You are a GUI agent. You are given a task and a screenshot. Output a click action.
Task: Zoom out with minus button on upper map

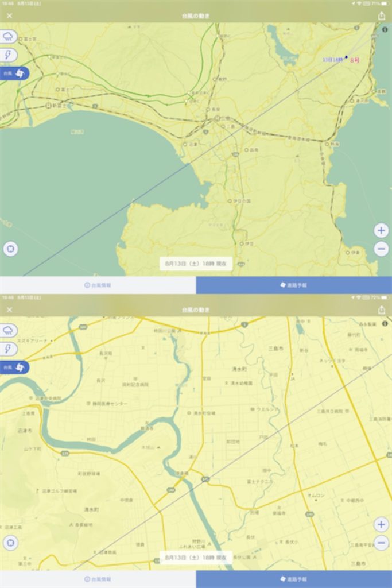pos(381,249)
